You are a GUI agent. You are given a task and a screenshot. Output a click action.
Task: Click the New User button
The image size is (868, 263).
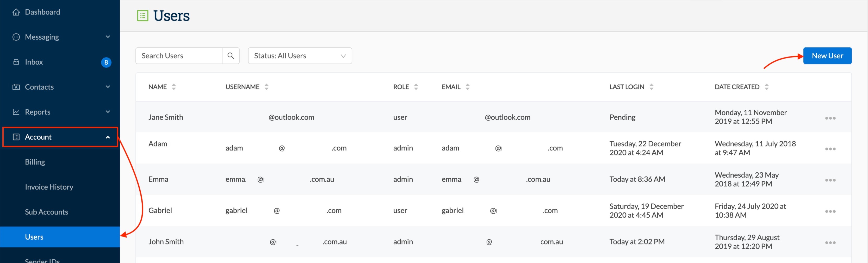(x=828, y=55)
